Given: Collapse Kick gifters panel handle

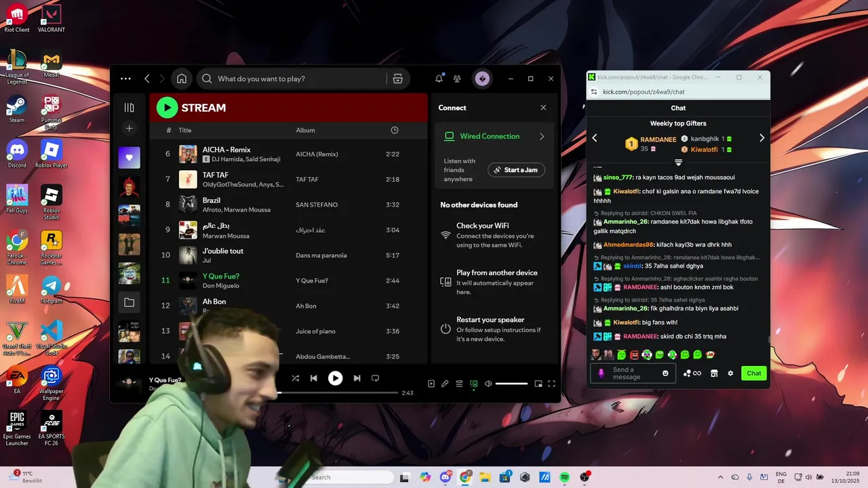Looking at the screenshot, I should (x=678, y=162).
